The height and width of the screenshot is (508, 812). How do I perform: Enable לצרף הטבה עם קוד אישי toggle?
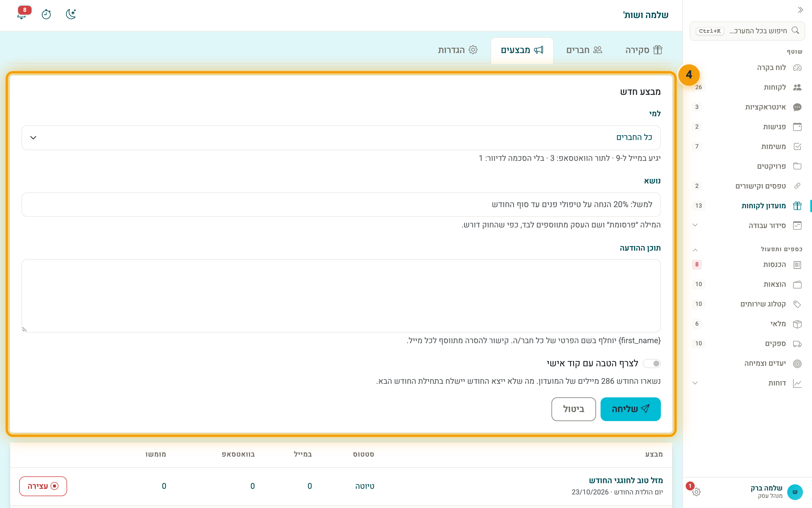pos(652,364)
